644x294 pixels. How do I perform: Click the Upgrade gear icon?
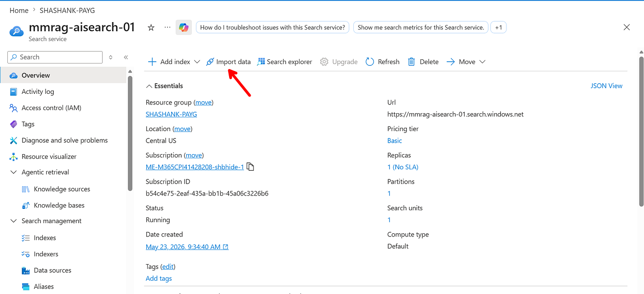[324, 62]
